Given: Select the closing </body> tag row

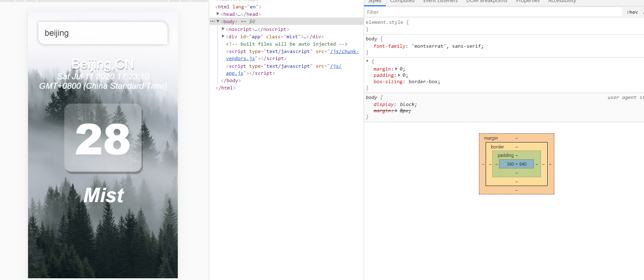Looking at the screenshot, I should pos(231,81).
